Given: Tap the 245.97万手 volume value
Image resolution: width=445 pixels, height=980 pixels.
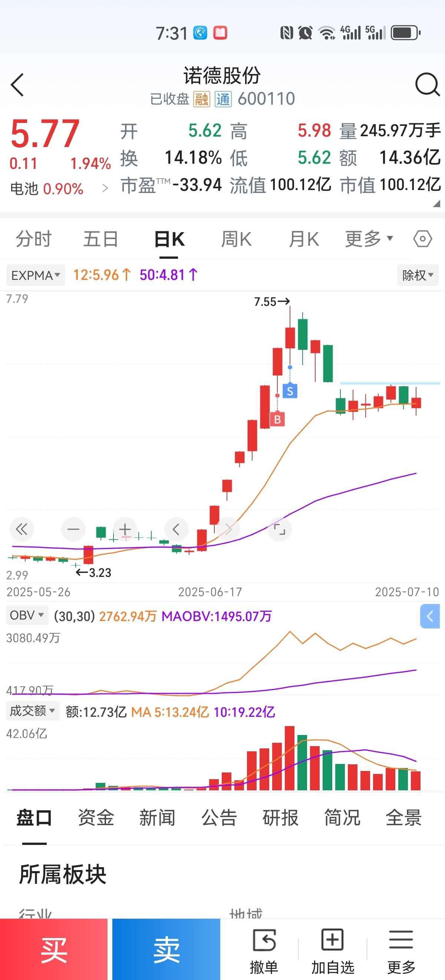Looking at the screenshot, I should (x=400, y=131).
